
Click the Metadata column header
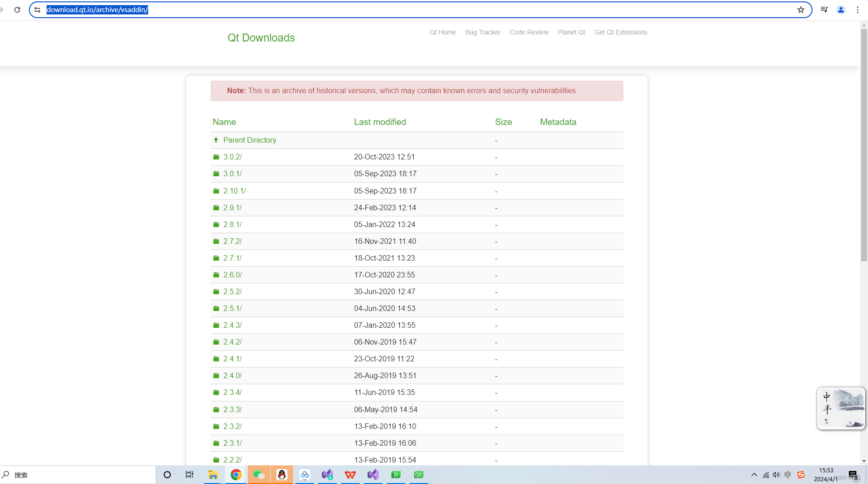pos(558,122)
